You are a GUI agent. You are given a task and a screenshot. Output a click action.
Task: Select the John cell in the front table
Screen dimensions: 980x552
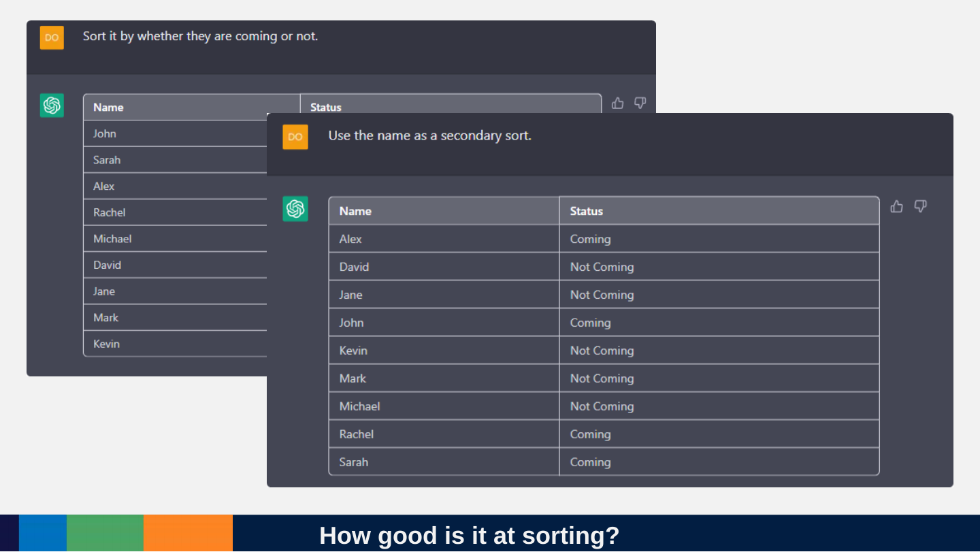point(444,323)
